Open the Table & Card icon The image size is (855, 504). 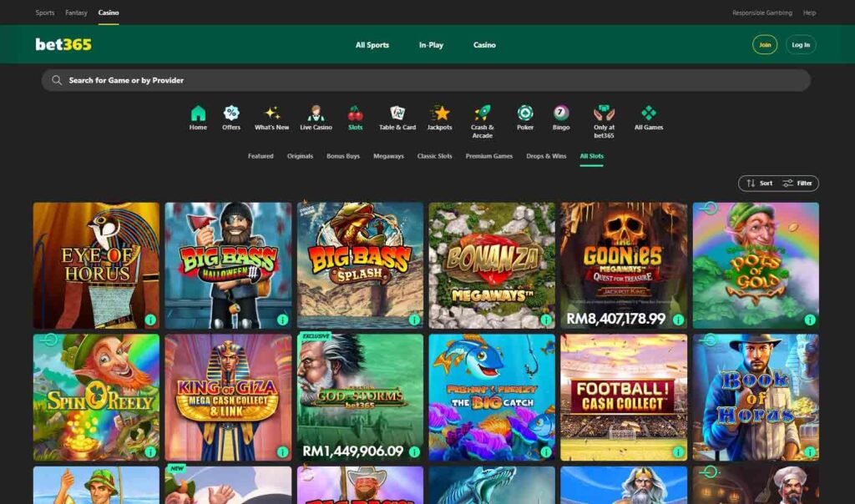[x=397, y=113]
